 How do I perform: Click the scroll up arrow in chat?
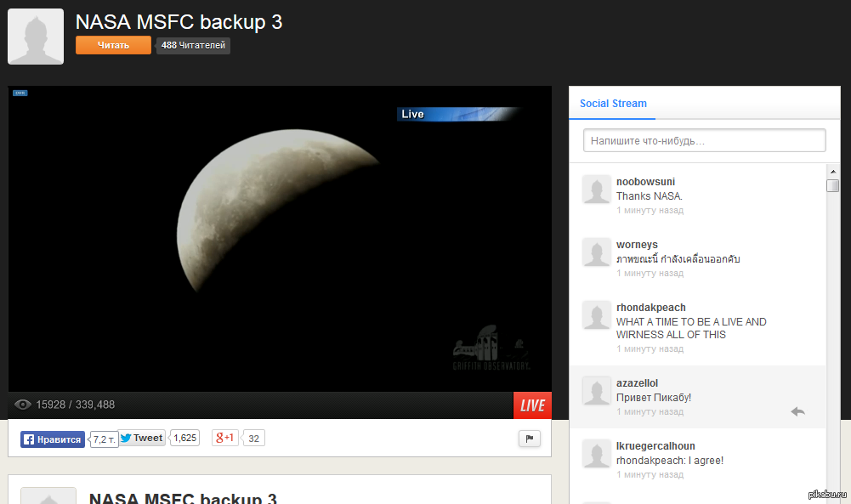click(833, 172)
